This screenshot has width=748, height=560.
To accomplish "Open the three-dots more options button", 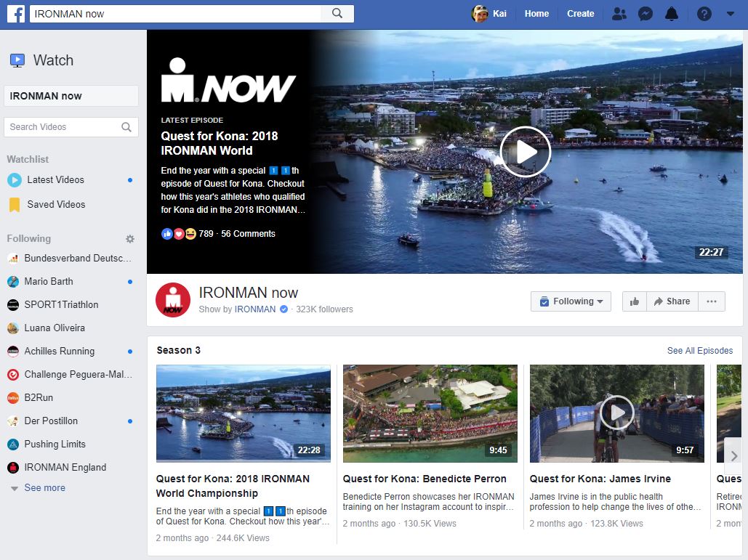I will tap(712, 301).
